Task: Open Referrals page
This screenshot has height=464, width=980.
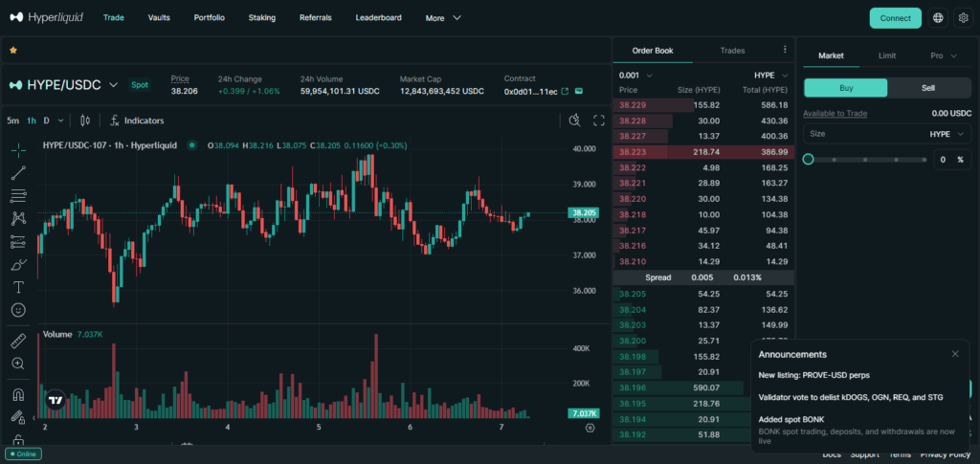Action: pyautogui.click(x=316, y=18)
